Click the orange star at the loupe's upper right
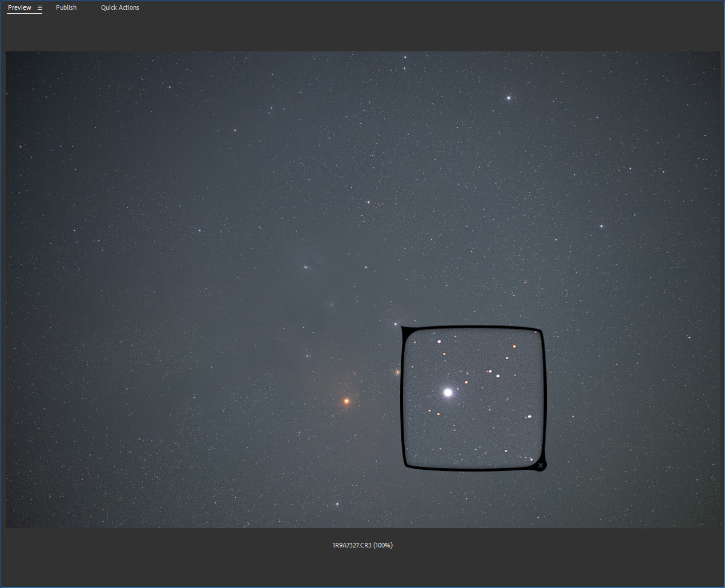This screenshot has width=725, height=588. pos(514,346)
